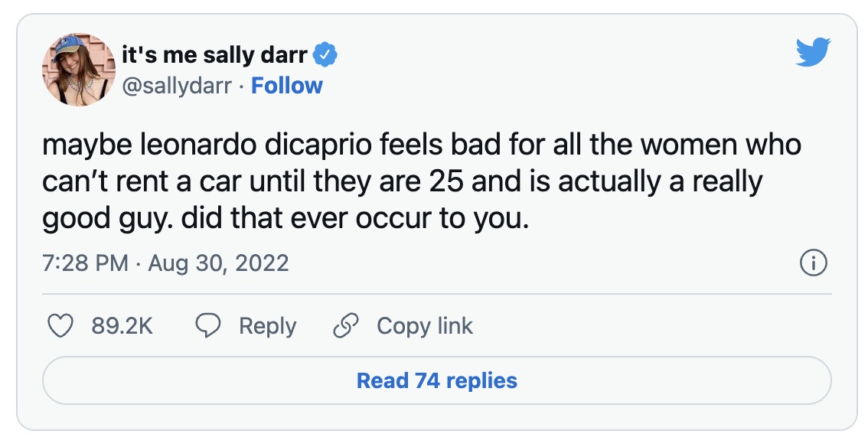Screen dimensions: 868x447
Task: Click the Aug 30, 2022 date
Action: pyautogui.click(x=219, y=264)
